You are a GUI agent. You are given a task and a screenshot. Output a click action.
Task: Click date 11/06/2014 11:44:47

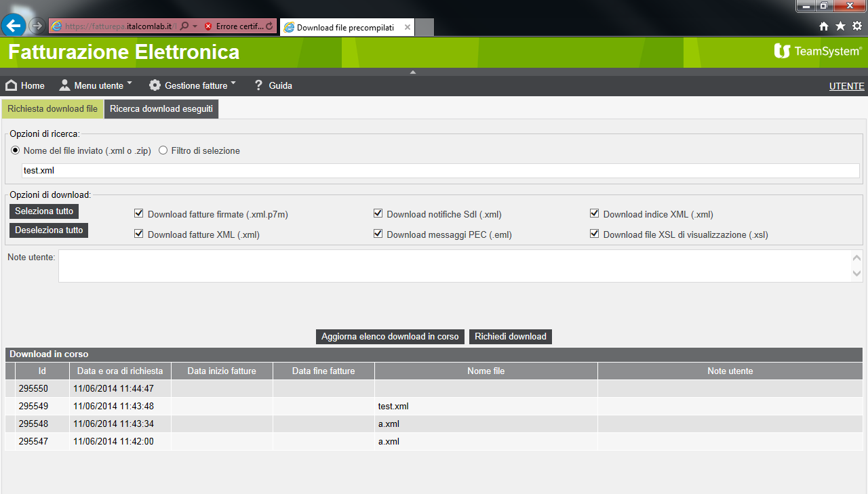click(x=114, y=389)
